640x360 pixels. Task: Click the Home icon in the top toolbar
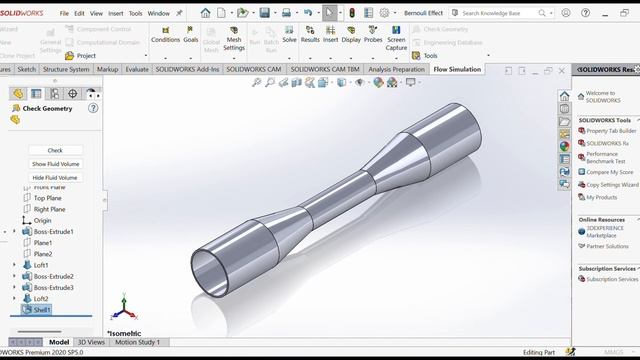(x=205, y=13)
